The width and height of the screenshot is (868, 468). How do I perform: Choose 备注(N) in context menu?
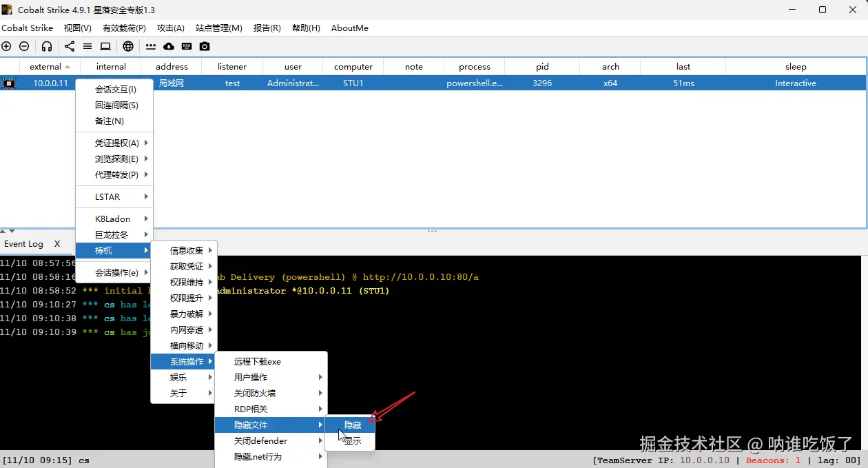click(x=114, y=121)
